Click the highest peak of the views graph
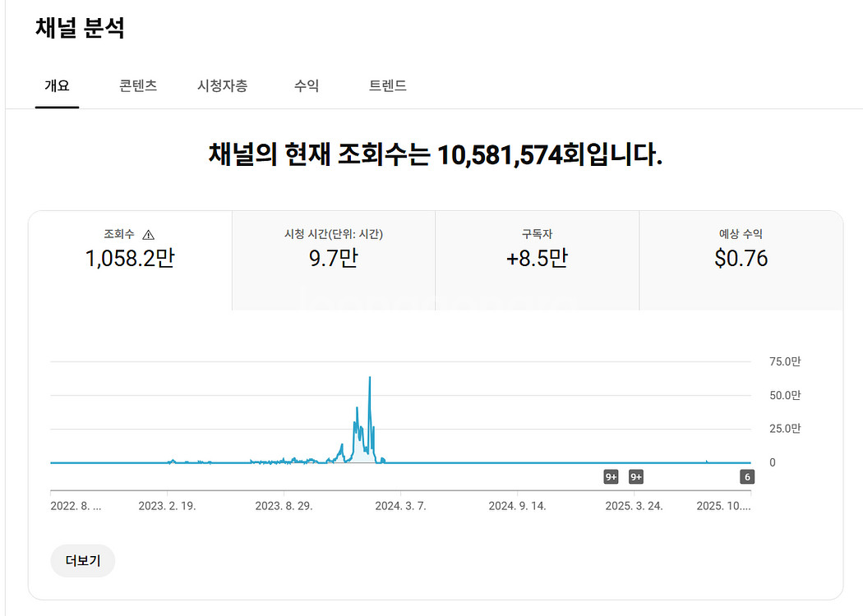Screen dimensions: 863x616 click(370, 378)
